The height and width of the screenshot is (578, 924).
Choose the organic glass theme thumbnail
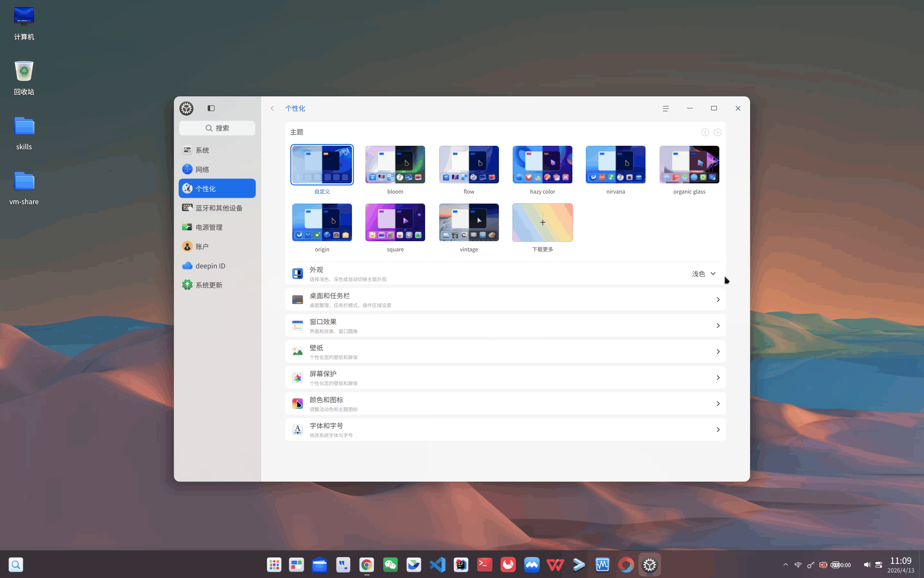(x=689, y=164)
